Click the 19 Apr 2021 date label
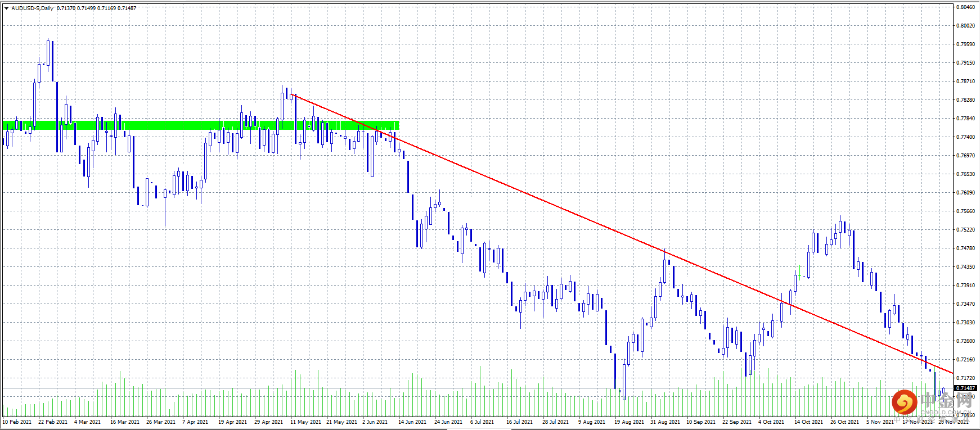 pos(233,422)
